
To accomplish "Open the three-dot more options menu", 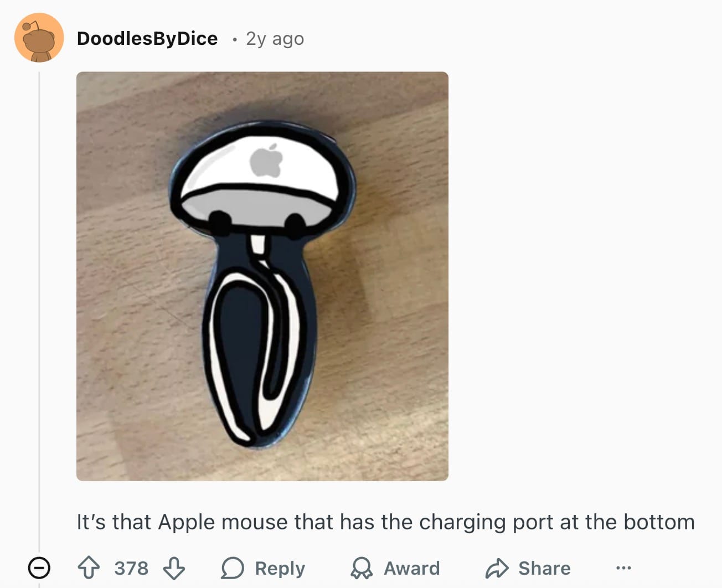I will click(x=623, y=568).
